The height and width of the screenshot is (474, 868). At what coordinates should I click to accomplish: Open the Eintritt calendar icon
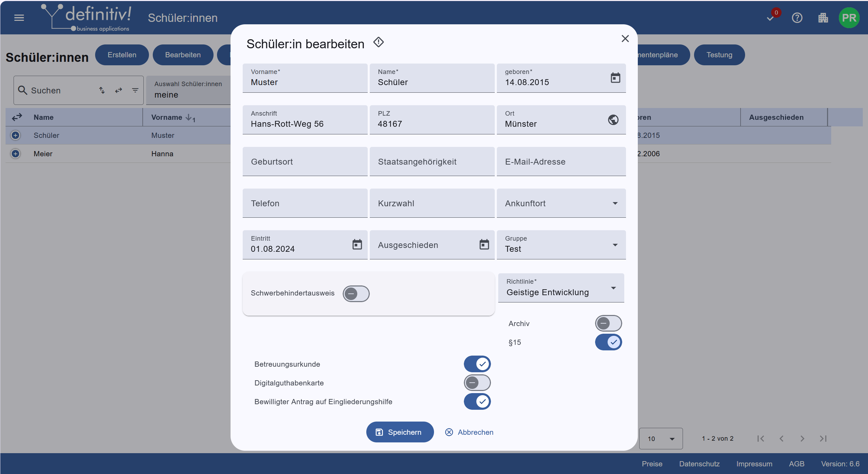coord(357,244)
